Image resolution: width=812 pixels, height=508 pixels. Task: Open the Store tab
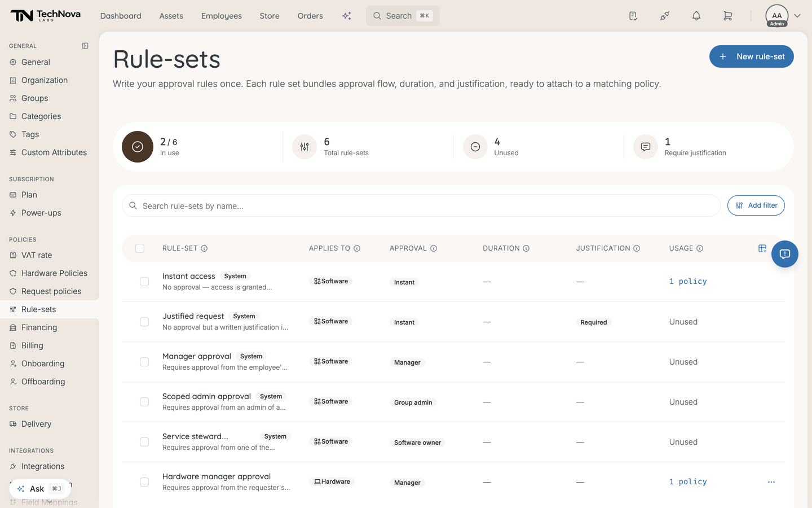click(x=270, y=16)
